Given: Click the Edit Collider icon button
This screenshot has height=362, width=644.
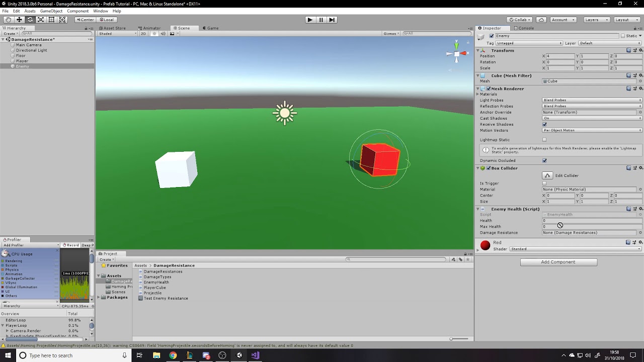Looking at the screenshot, I should click(547, 175).
